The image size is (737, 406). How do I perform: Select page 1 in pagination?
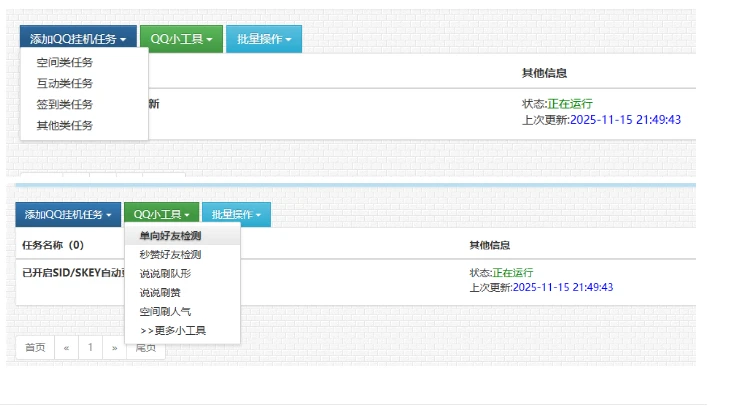pyautogui.click(x=90, y=348)
